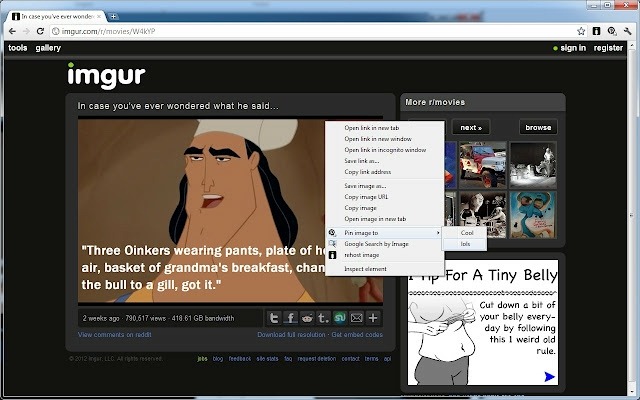Open 'jobs' footer link
Screen dimensions: 640x400
point(202,358)
